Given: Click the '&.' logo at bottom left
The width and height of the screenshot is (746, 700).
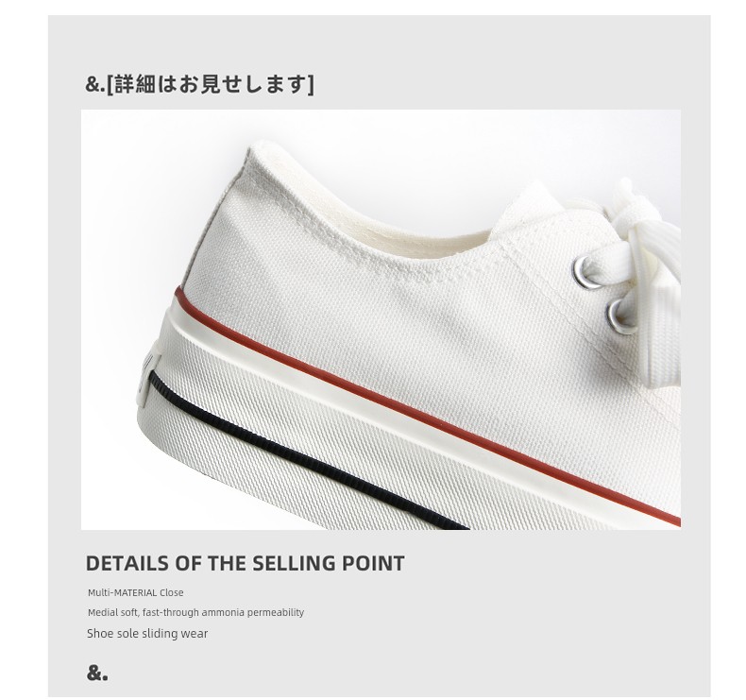Looking at the screenshot, I should pos(97,673).
